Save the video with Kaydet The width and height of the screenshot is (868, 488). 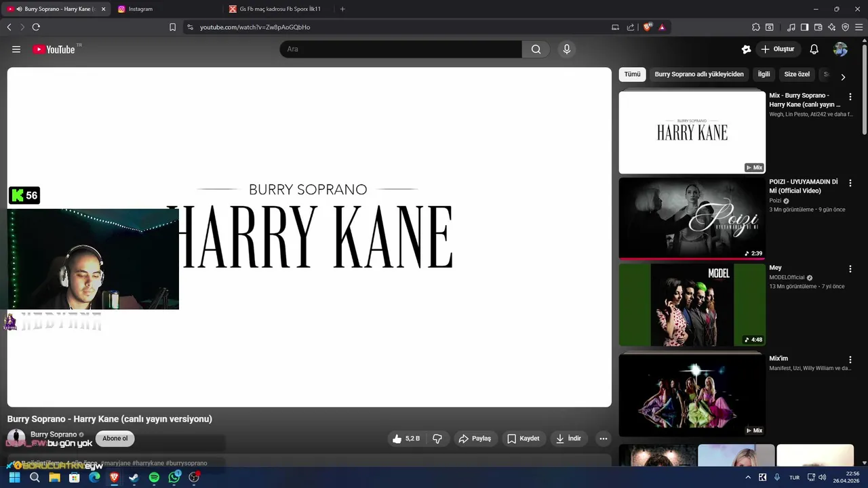(x=524, y=439)
